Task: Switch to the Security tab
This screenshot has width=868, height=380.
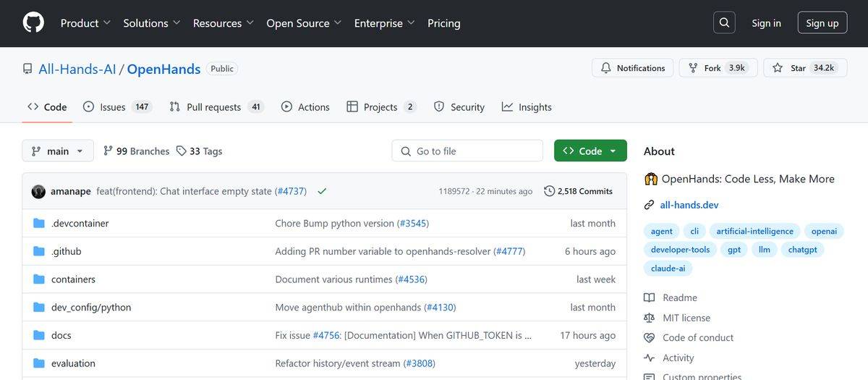Action: pyautogui.click(x=459, y=106)
